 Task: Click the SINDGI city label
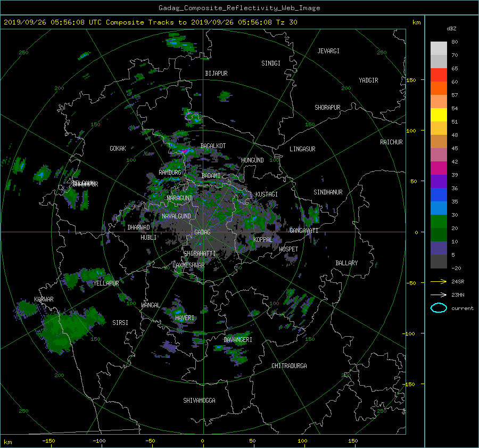(271, 63)
